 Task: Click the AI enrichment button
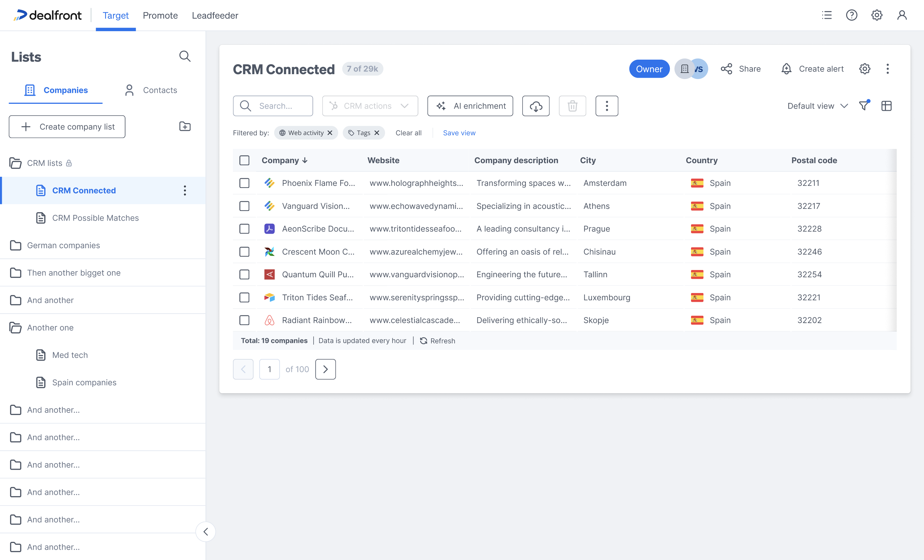click(470, 106)
